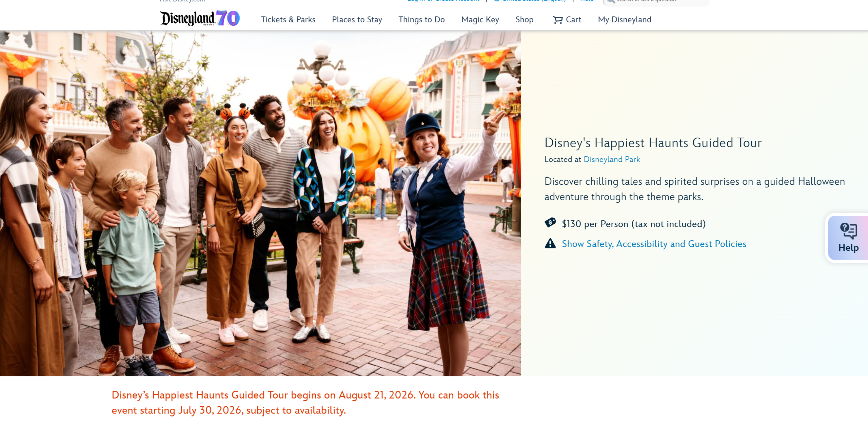The height and width of the screenshot is (426, 868).
Task: Open the Help chat widget
Action: [848, 238]
